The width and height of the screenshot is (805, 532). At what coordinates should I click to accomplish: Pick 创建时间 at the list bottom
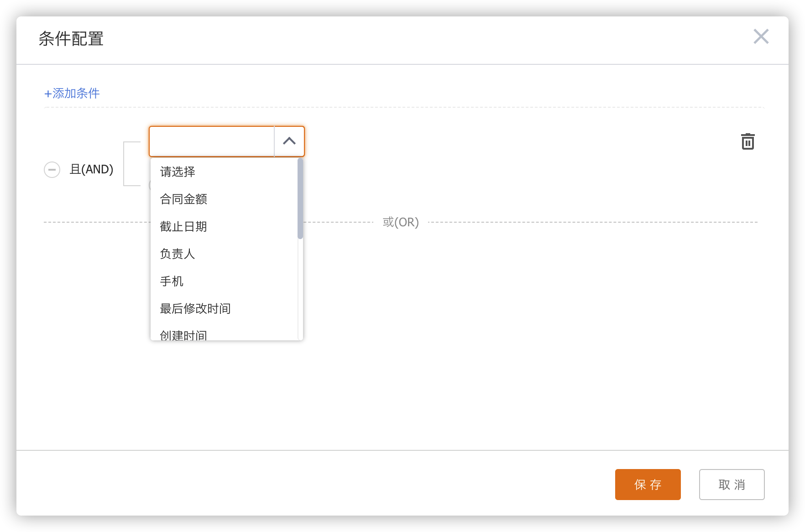tap(183, 335)
